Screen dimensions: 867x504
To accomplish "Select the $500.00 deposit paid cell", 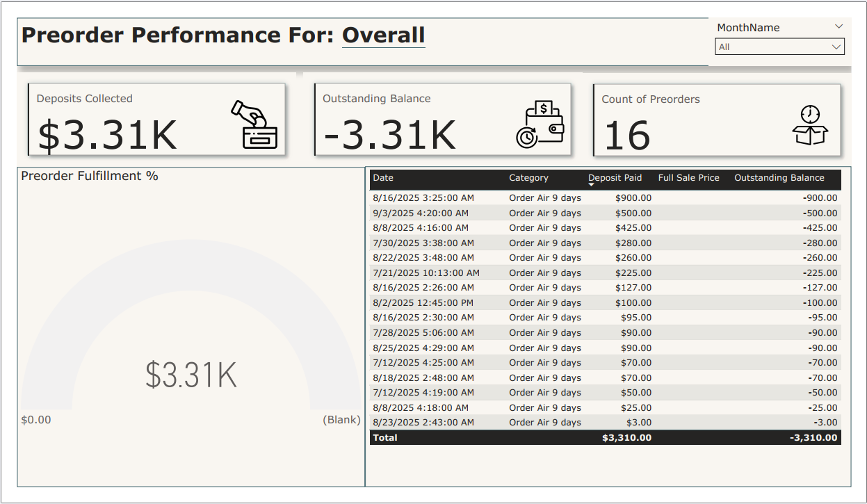I will [x=633, y=213].
